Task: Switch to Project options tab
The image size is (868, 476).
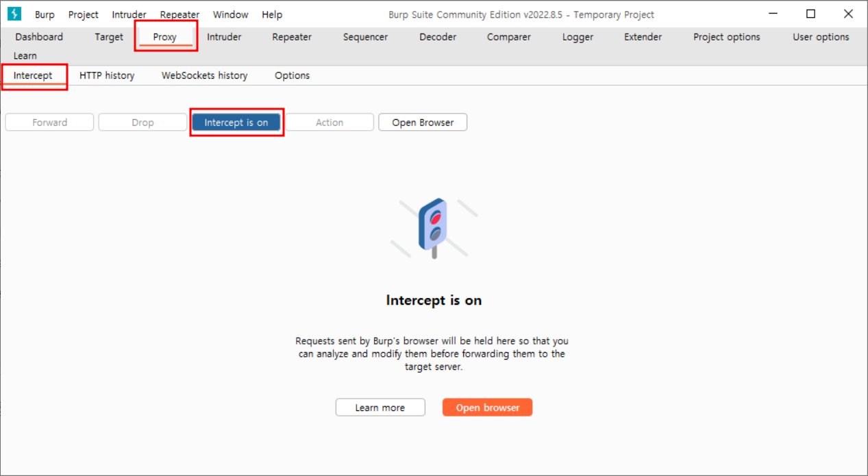Action: click(x=727, y=37)
